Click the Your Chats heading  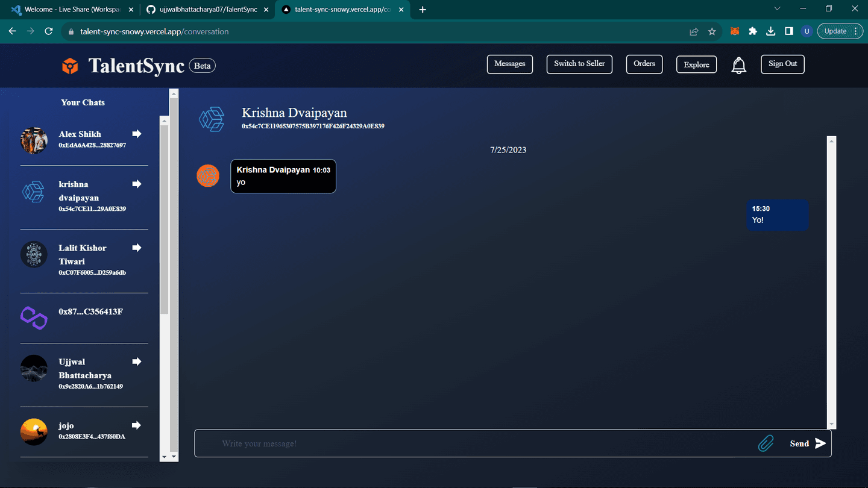[x=83, y=102]
